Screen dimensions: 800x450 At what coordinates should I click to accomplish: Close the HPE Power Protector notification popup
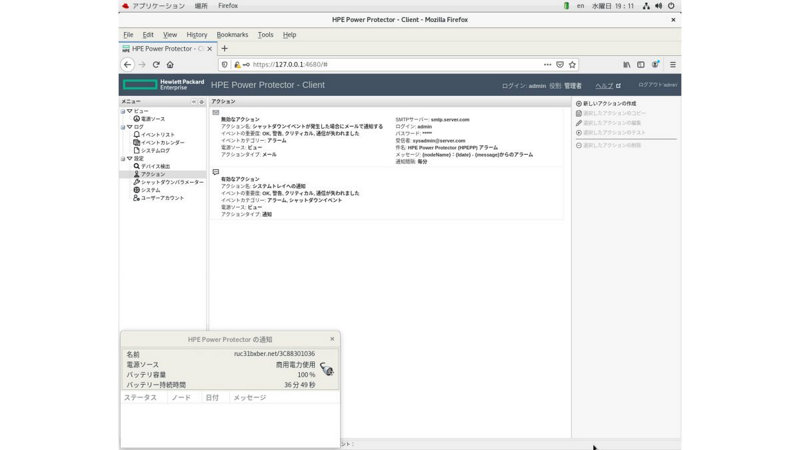point(332,340)
